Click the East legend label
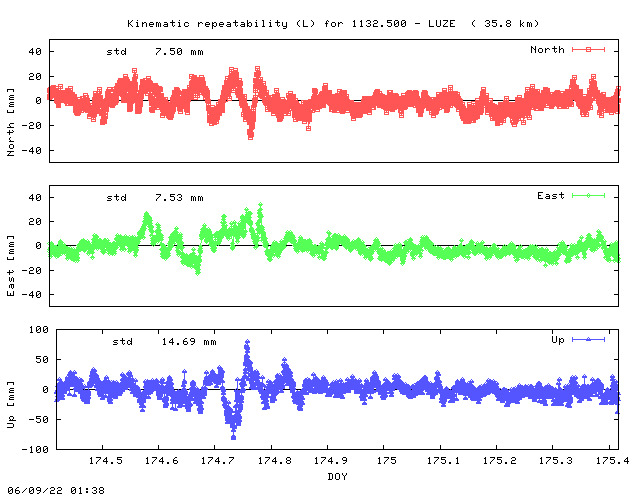Screen dimensions: 640x496 pos(551,196)
